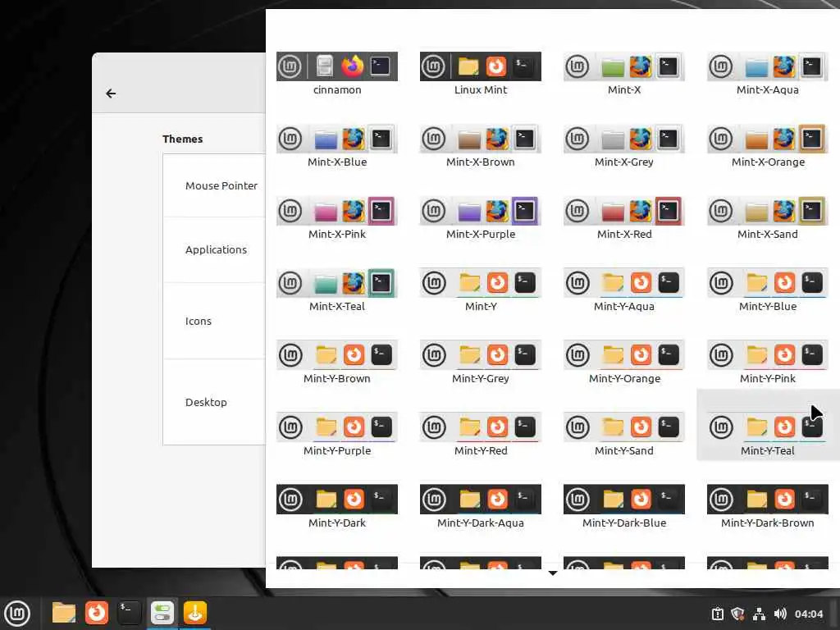Open Update Manager shield tray icon
Viewport: 840px width, 630px height.
[737, 614]
